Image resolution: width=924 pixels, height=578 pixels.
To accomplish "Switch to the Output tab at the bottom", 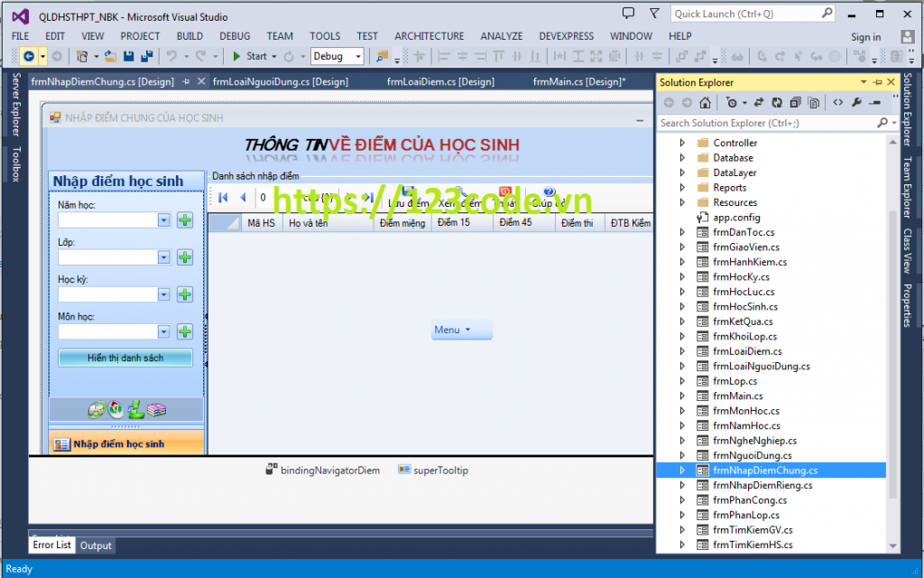I will [95, 545].
